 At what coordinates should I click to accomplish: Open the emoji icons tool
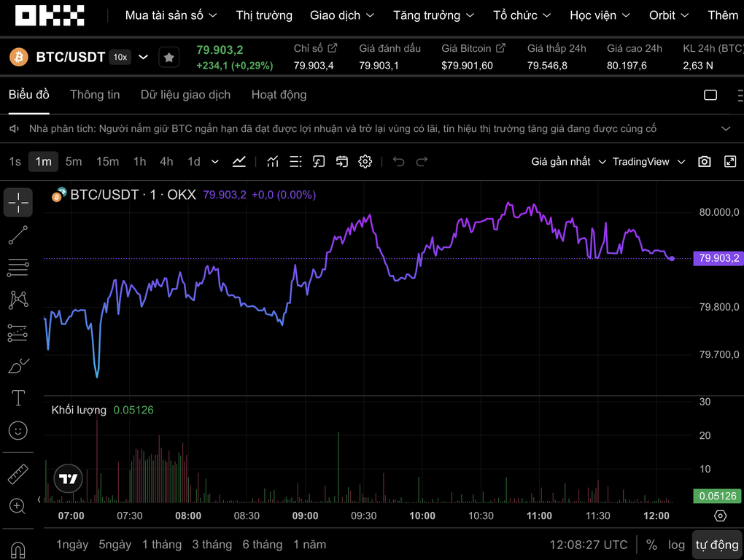point(18,430)
